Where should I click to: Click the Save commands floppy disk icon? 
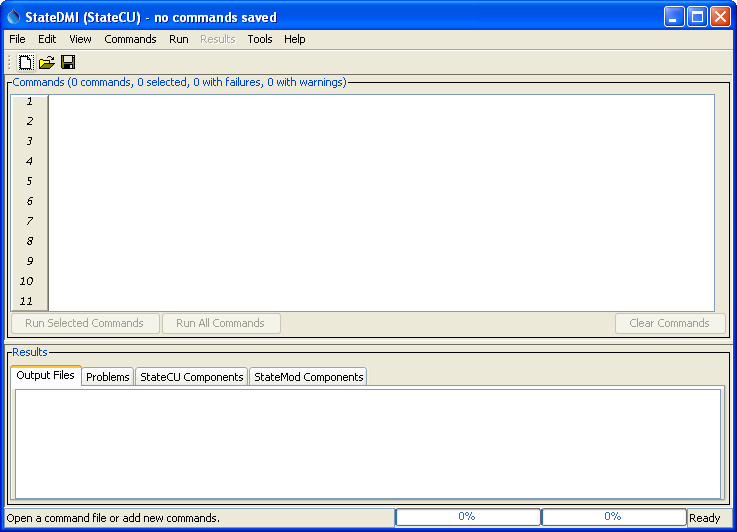(68, 62)
